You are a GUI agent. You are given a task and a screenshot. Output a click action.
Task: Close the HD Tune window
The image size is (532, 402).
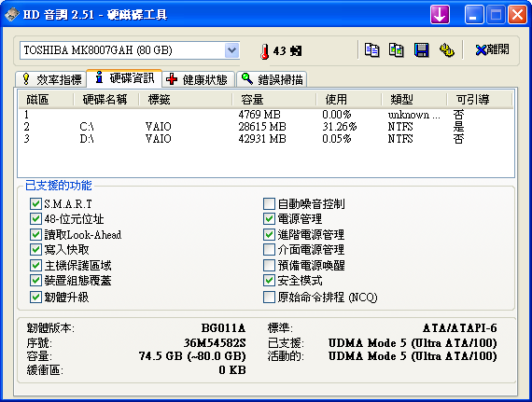pyautogui.click(x=517, y=15)
